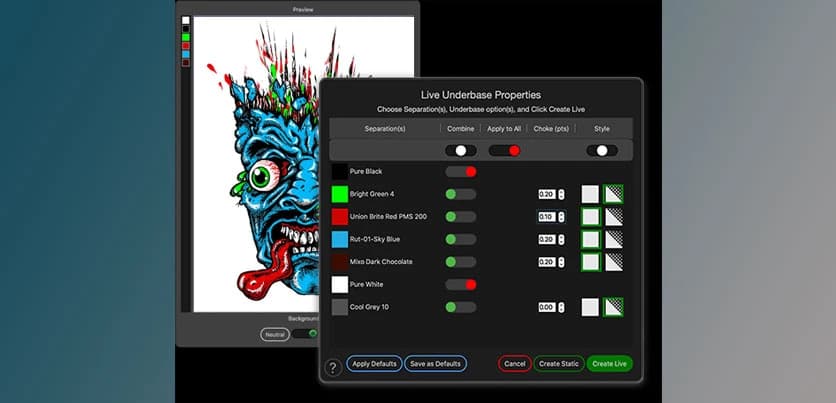Viewport: 836px width, 403px height.
Task: Click choke stepper for Bright Green 4
Action: tap(561, 194)
